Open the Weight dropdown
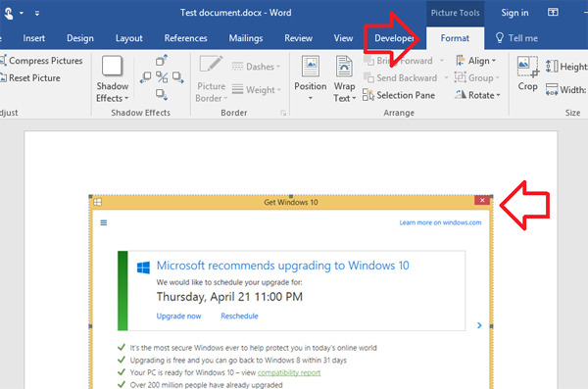Screen dimensions: 588x389 pos(256,89)
